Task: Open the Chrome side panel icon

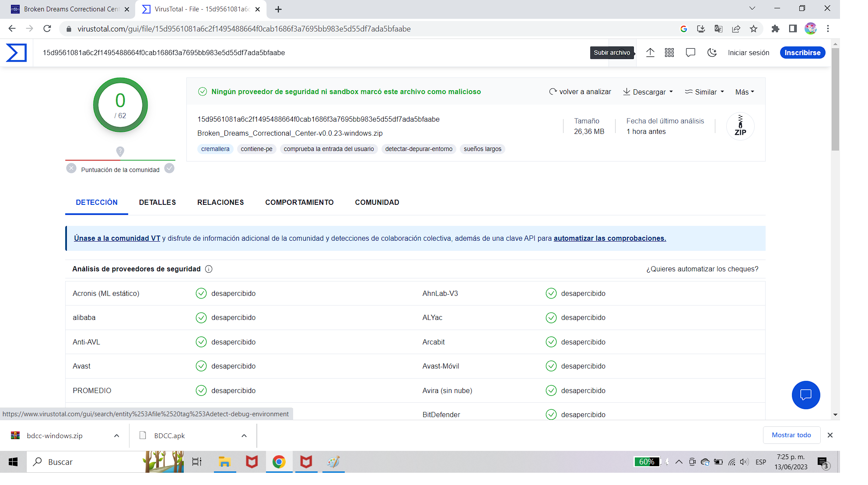Action: (793, 29)
